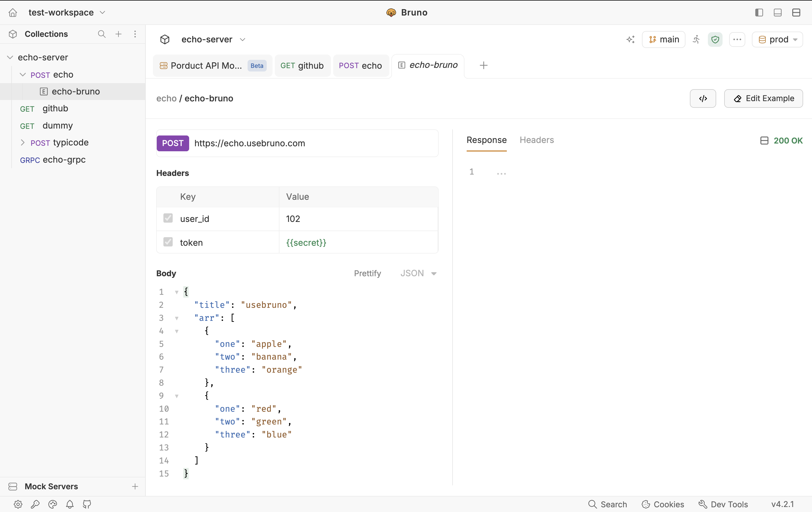The image size is (812, 512).
Task: Switch to the POST echo tab
Action: click(x=361, y=65)
